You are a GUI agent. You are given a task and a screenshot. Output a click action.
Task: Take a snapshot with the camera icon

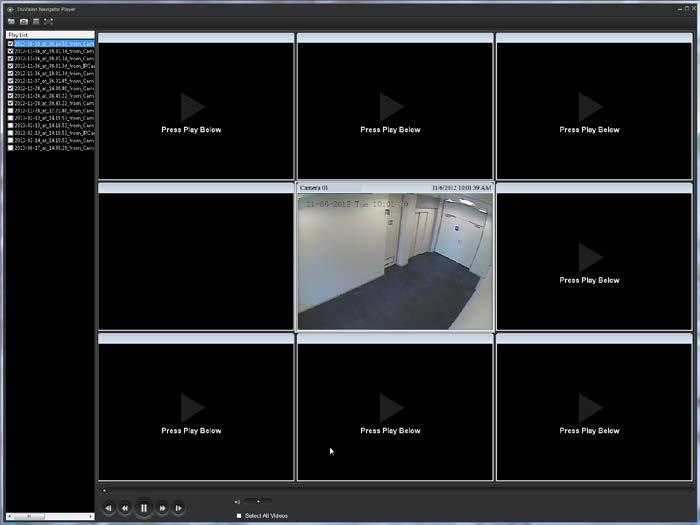pos(24,21)
